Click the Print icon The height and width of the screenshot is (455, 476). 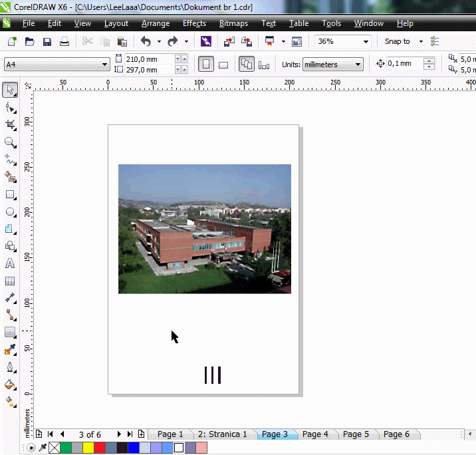(x=64, y=41)
